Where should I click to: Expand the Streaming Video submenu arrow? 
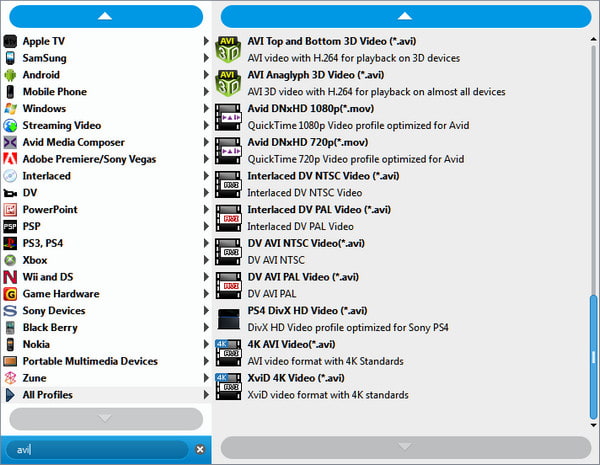coord(206,125)
